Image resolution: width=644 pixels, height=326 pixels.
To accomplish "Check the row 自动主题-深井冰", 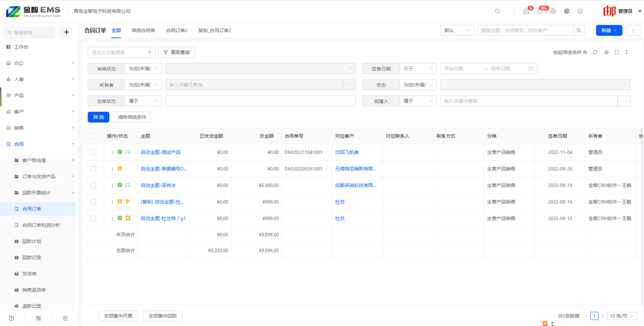I will (x=94, y=185).
